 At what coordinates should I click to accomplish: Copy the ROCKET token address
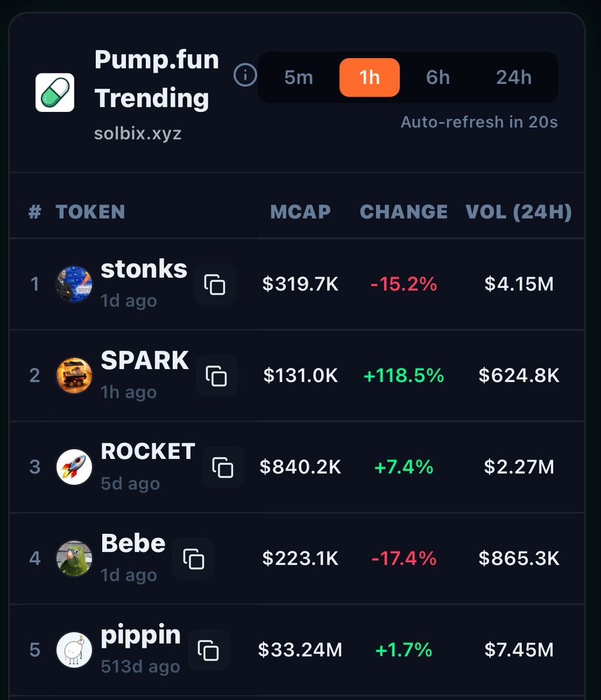point(223,467)
